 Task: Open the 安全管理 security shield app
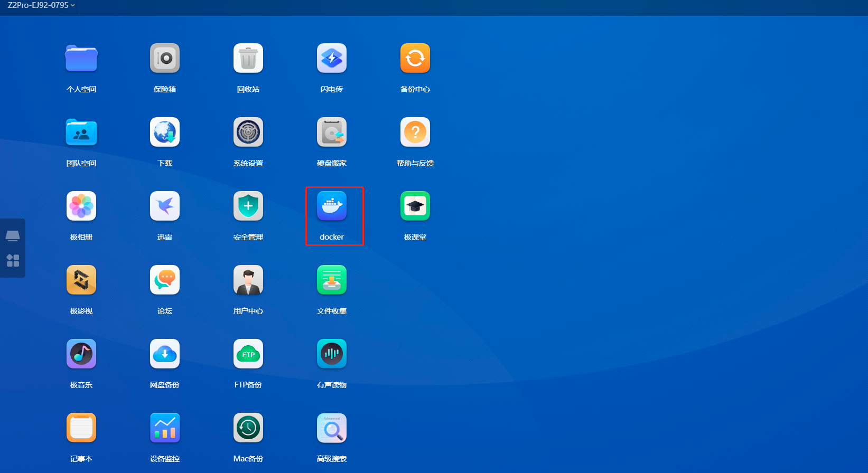click(x=248, y=206)
